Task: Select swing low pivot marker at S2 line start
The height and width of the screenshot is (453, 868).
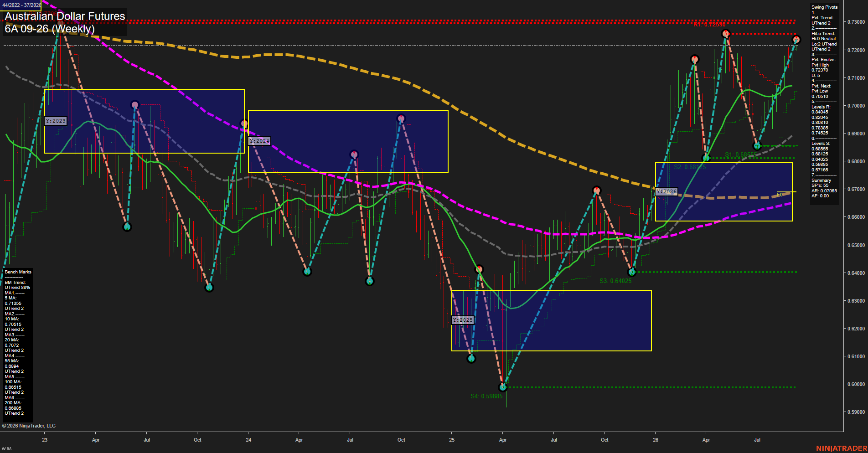Action: (706, 158)
